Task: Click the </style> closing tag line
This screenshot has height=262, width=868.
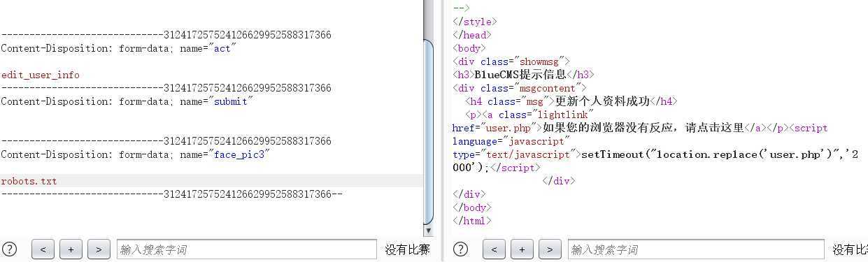Action: click(x=475, y=22)
